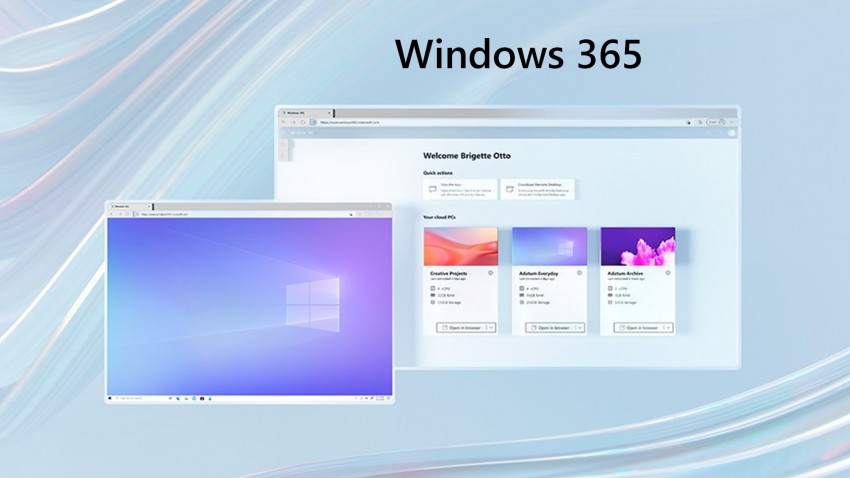Click the cloud PC taskbar clock
850x478 pixels.
(381, 398)
